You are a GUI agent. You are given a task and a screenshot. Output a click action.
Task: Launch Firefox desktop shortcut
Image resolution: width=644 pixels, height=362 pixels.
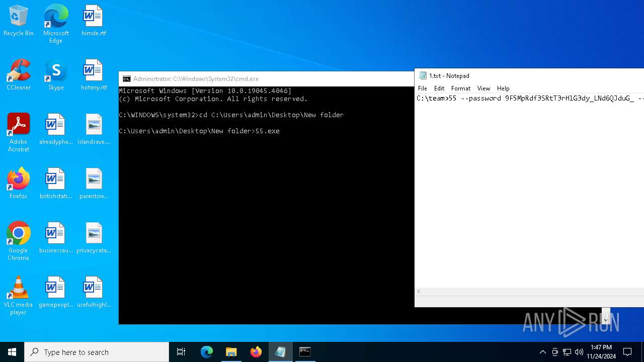click(x=19, y=184)
